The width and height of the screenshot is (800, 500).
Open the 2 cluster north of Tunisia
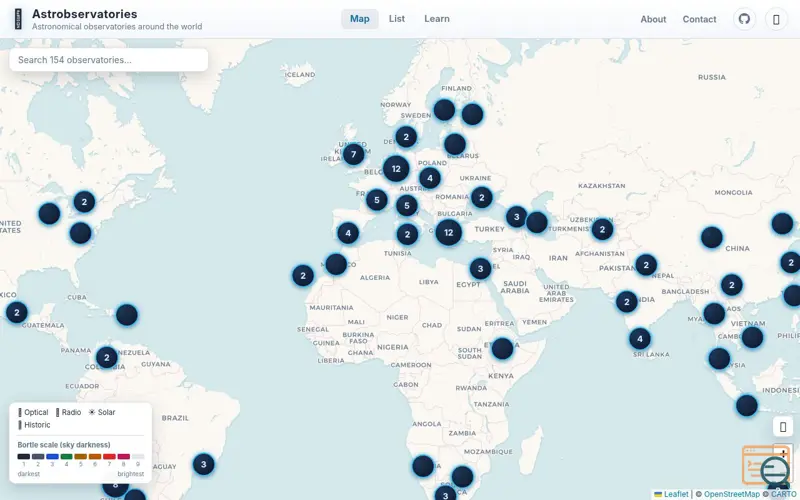click(407, 235)
